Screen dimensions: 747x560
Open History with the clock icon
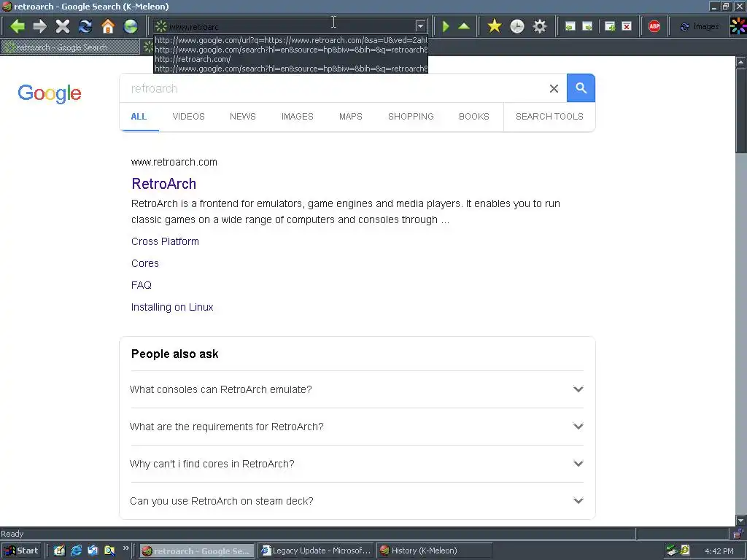click(517, 26)
